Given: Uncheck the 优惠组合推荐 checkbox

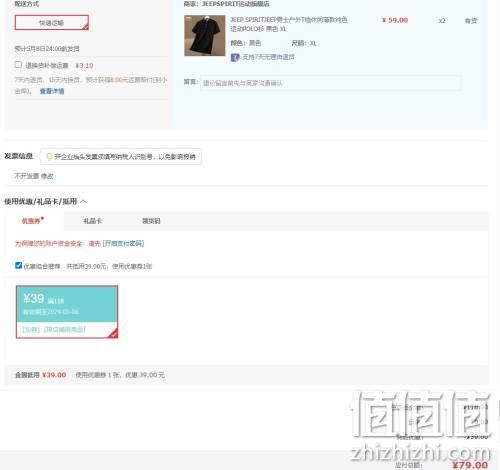Looking at the screenshot, I should point(19,265).
